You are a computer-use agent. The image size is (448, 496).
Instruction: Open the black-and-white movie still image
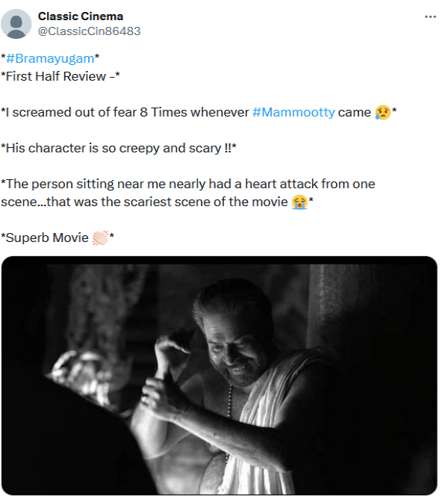pos(220,376)
